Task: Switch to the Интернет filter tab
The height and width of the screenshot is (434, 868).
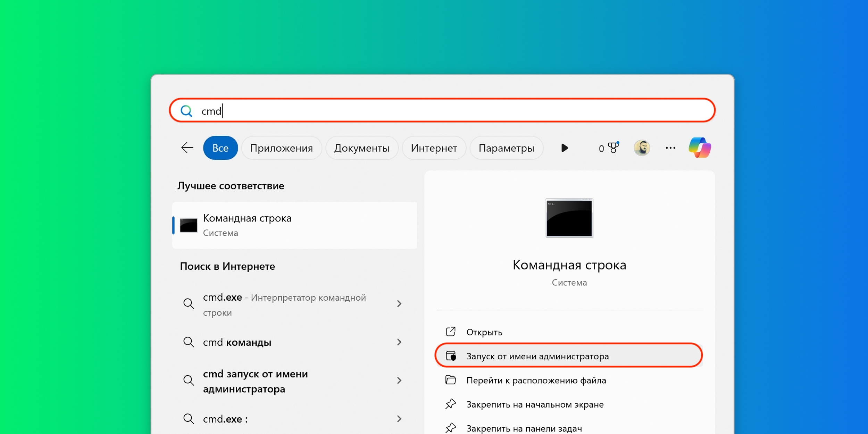Action: [434, 148]
